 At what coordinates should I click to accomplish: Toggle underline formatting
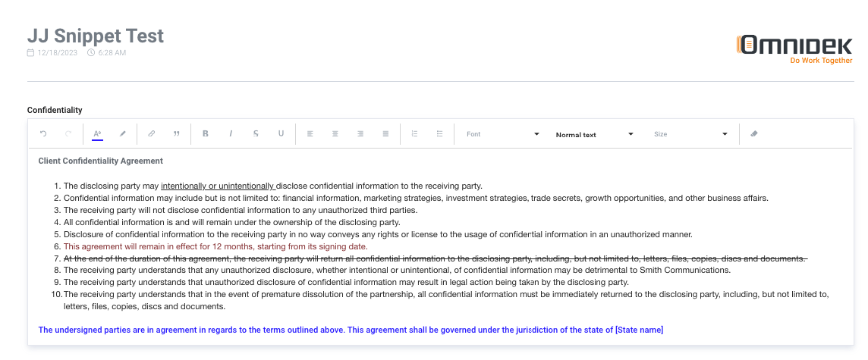pyautogui.click(x=281, y=134)
